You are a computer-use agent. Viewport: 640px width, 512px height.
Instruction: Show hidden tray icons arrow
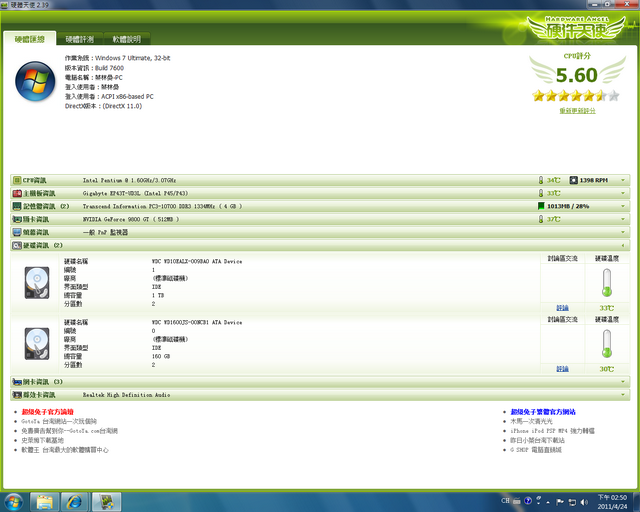click(x=548, y=502)
